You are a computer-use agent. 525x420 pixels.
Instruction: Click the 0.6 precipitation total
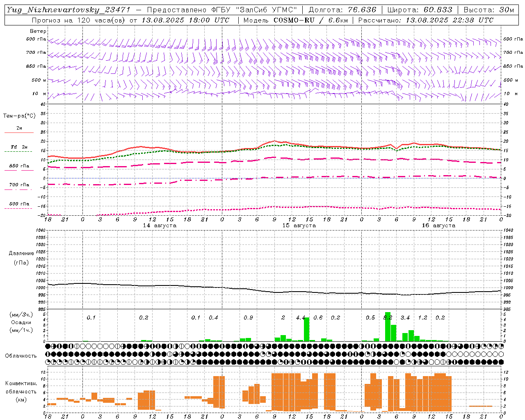click(x=318, y=317)
